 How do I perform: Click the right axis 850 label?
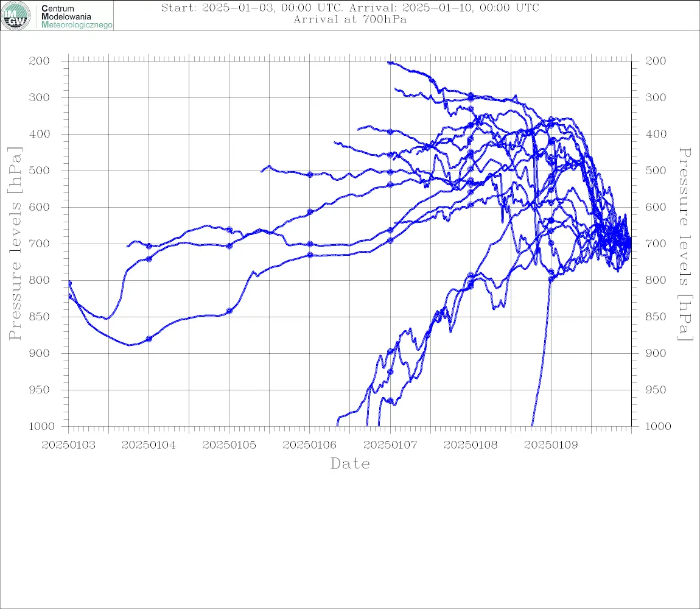(x=656, y=317)
